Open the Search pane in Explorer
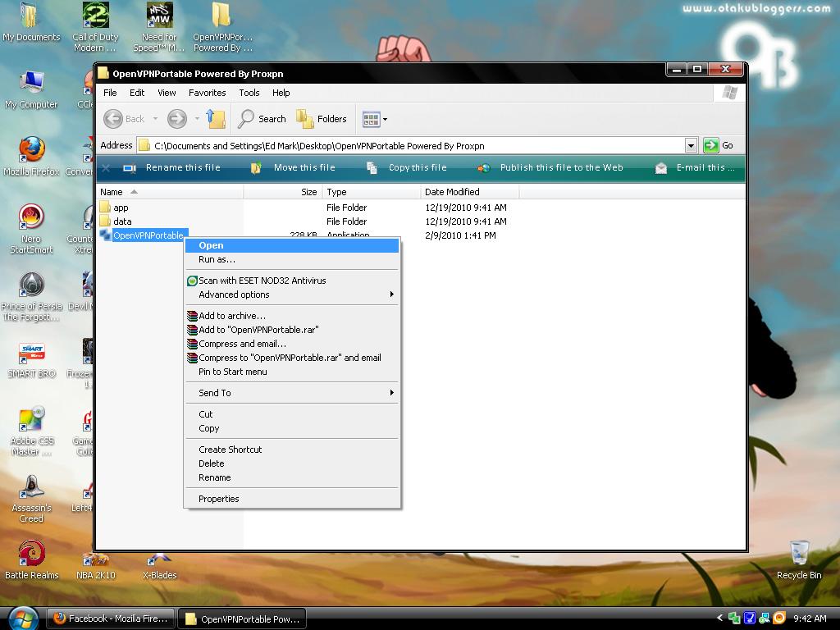The width and height of the screenshot is (840, 630). (262, 119)
